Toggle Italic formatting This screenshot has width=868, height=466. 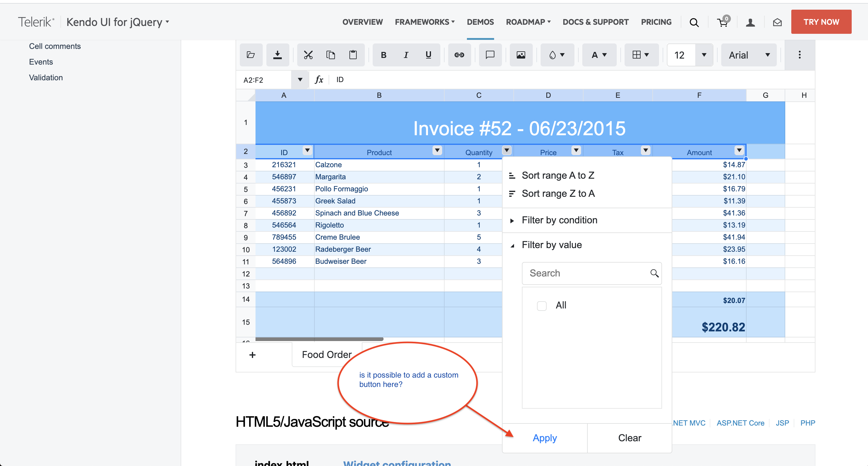406,55
